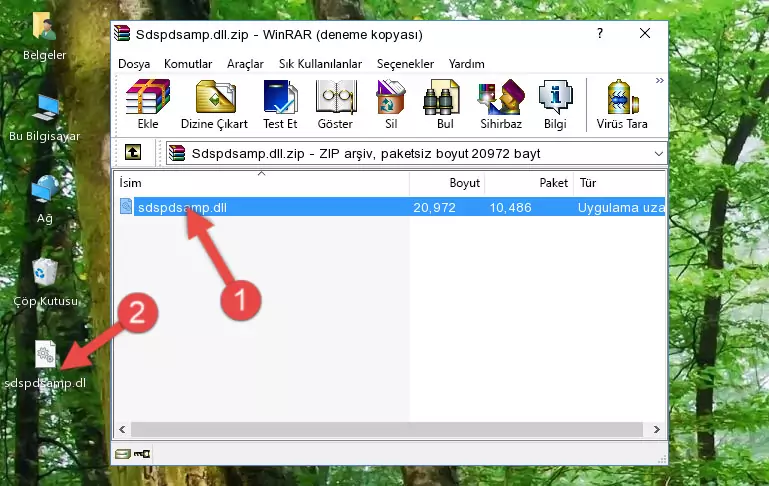
Task: Open the Dosya menu
Action: click(x=134, y=64)
